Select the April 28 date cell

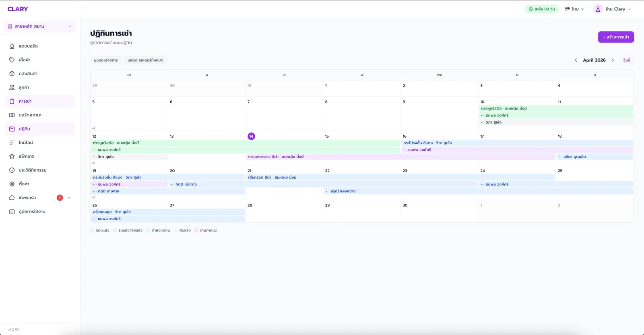(x=284, y=211)
